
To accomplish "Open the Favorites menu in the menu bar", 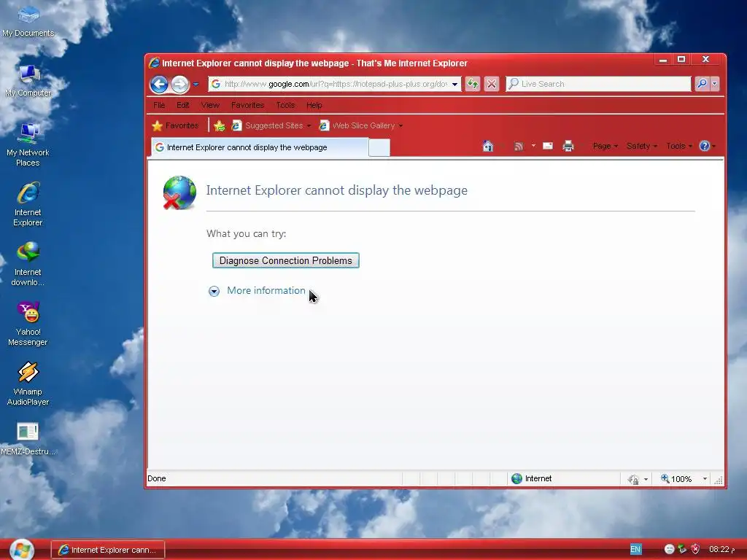I will point(247,105).
